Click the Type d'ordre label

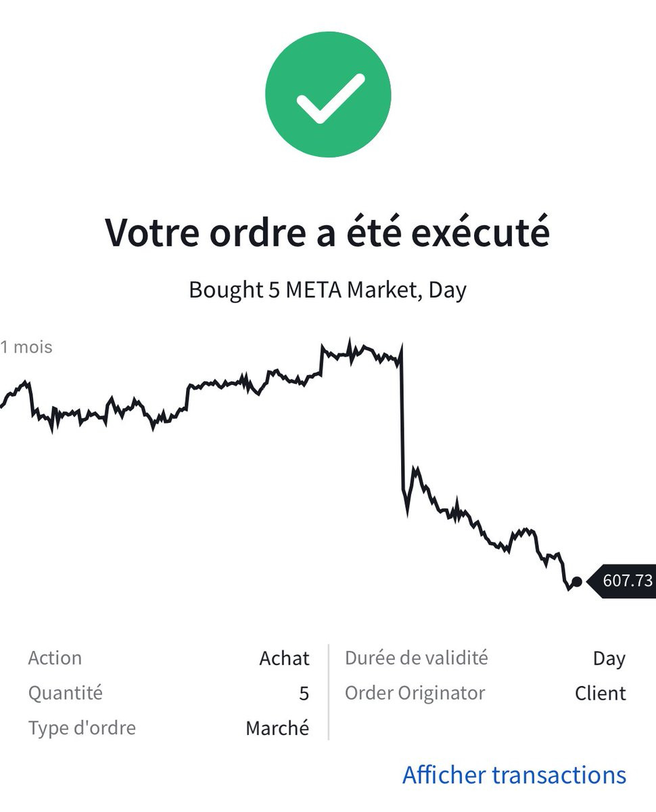[82, 728]
